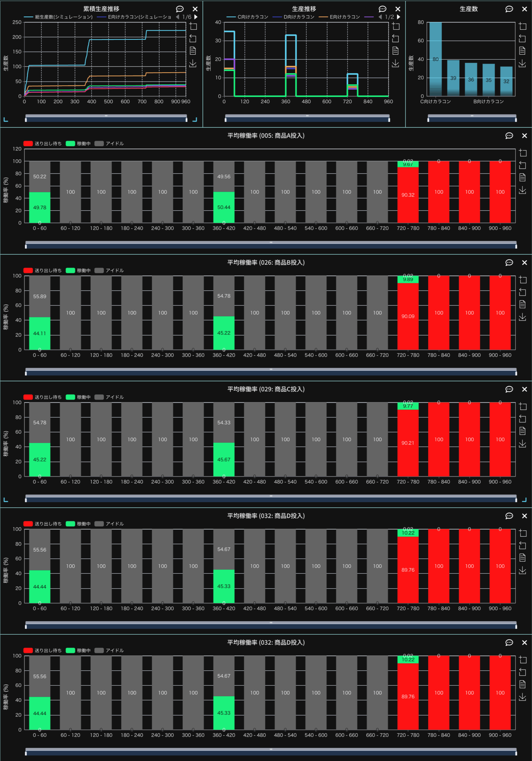Enable area zoom on 累積生産推移 chart
This screenshot has width=532, height=761.
[x=193, y=26]
